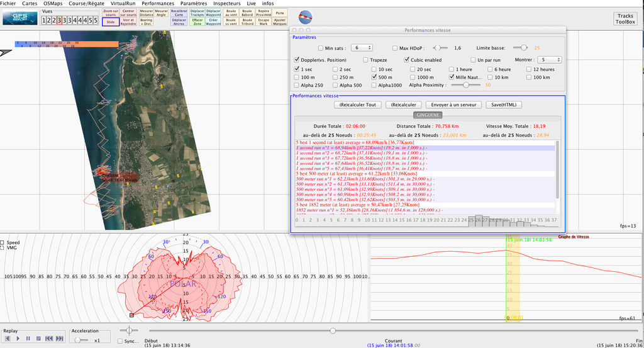This screenshot has height=348, width=644.
Task: Select the Déplacer Waypoint tool
Action: (x=213, y=13)
